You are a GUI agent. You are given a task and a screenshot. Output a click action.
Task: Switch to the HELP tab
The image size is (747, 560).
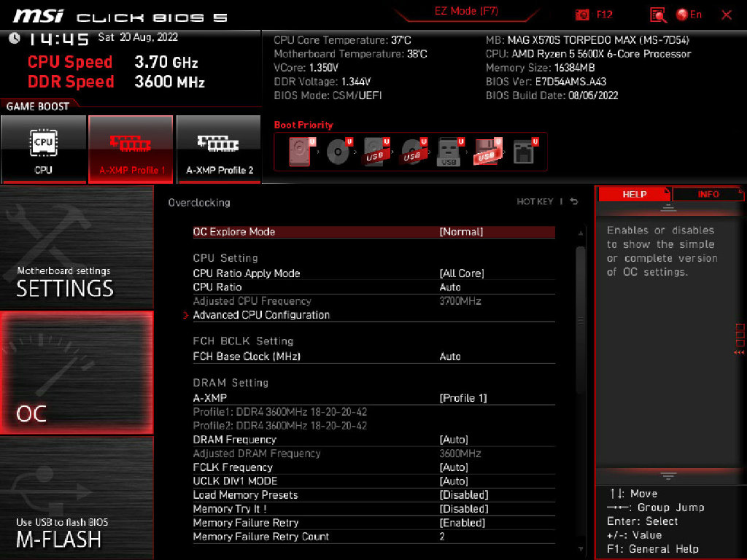point(634,194)
